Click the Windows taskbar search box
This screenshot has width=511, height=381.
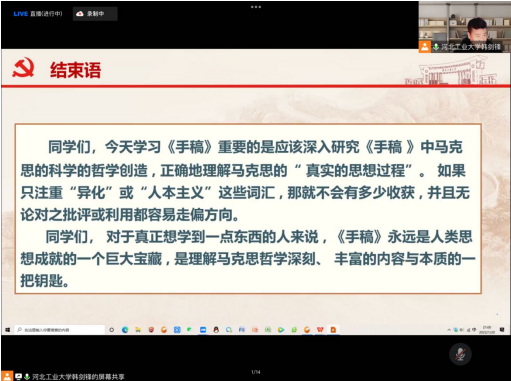[x=60, y=330]
